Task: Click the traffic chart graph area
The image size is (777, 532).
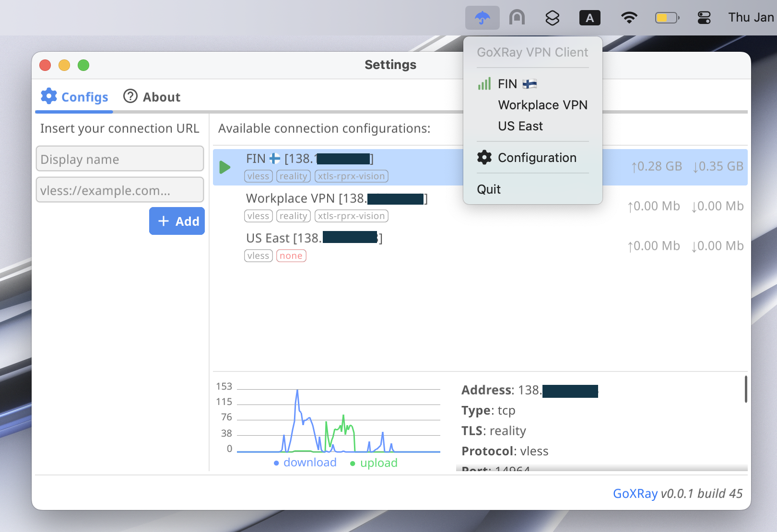Action: coord(339,421)
